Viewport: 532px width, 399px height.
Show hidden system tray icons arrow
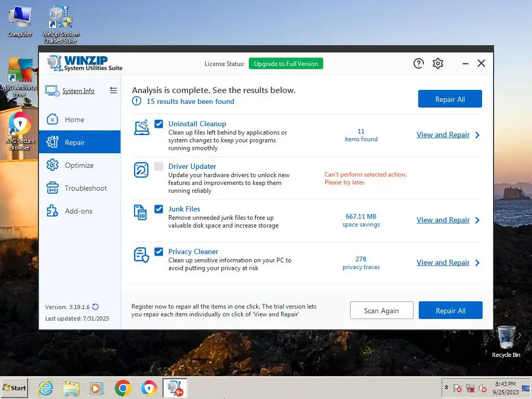tap(446, 388)
